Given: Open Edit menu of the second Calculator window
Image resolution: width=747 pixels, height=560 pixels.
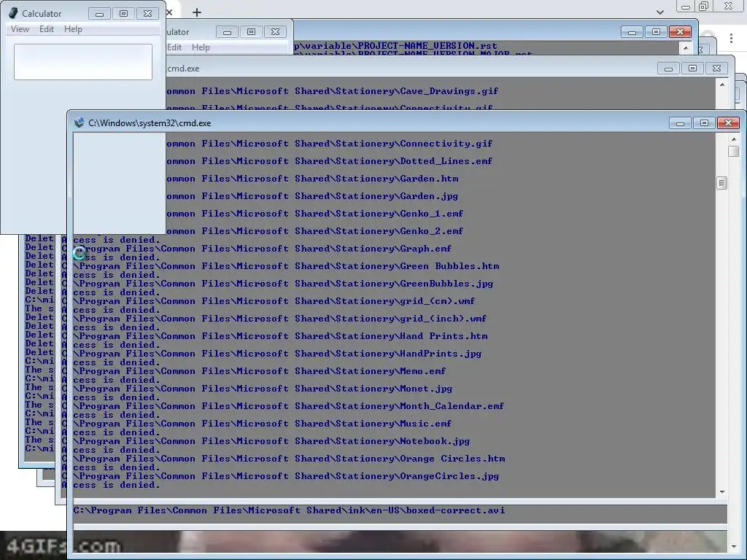Looking at the screenshot, I should (174, 47).
